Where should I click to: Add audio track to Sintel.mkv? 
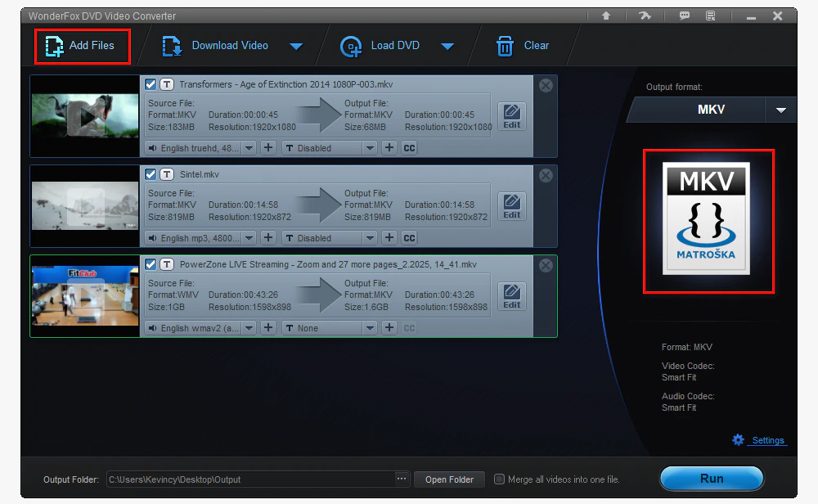tap(268, 238)
